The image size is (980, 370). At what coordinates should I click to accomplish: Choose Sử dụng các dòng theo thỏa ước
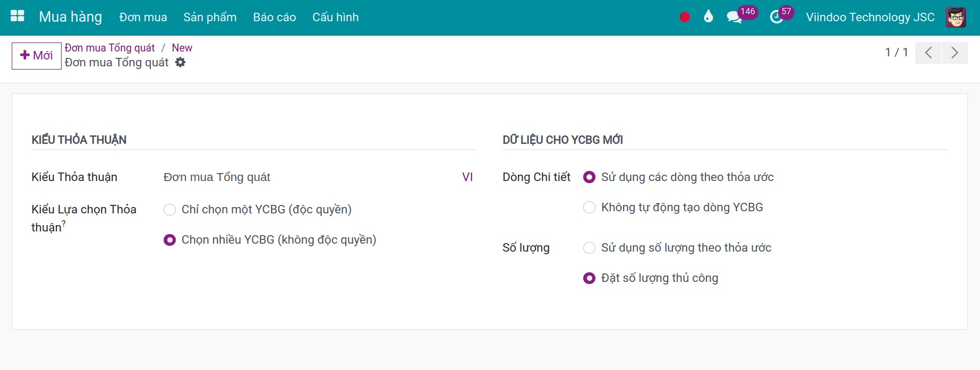(x=589, y=177)
